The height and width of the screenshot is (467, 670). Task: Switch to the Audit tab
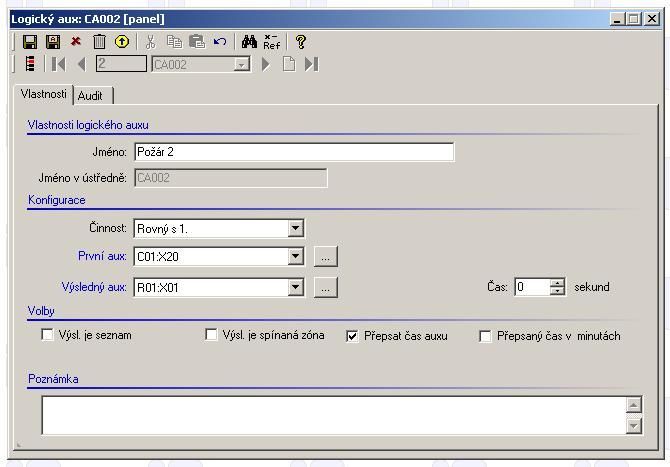(x=91, y=96)
